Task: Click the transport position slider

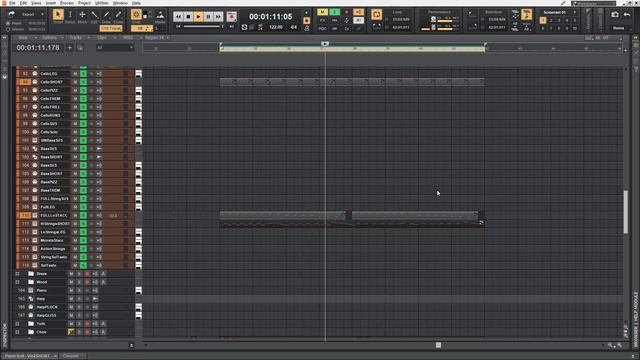Action: (203, 27)
